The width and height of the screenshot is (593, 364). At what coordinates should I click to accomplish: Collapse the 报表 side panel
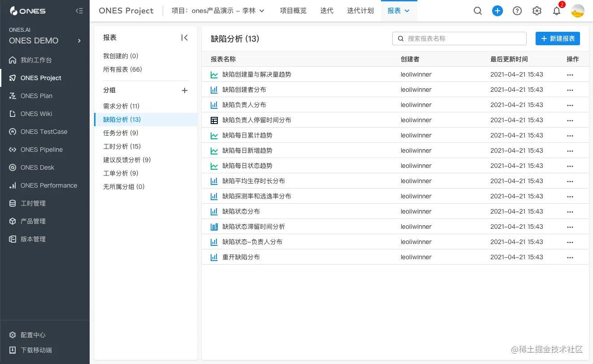click(185, 38)
